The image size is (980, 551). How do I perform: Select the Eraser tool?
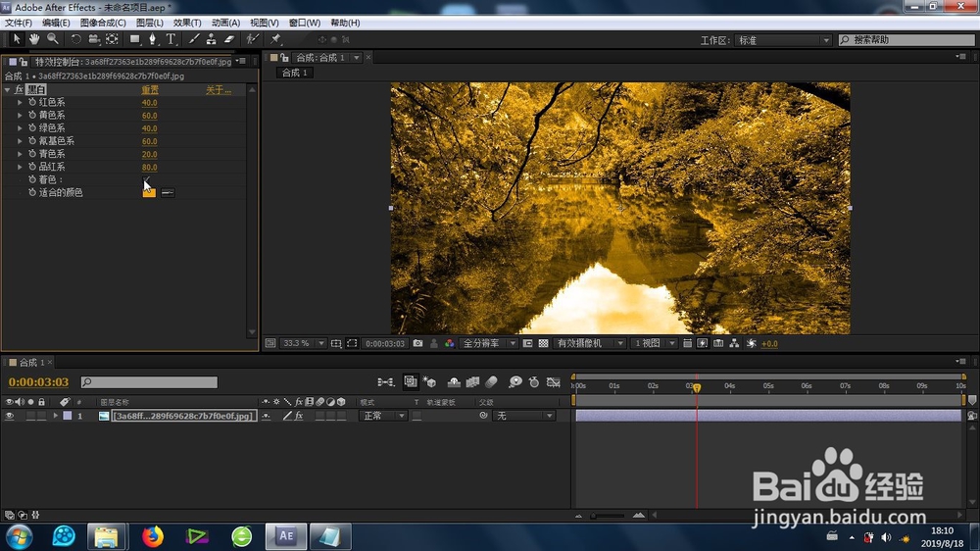229,39
